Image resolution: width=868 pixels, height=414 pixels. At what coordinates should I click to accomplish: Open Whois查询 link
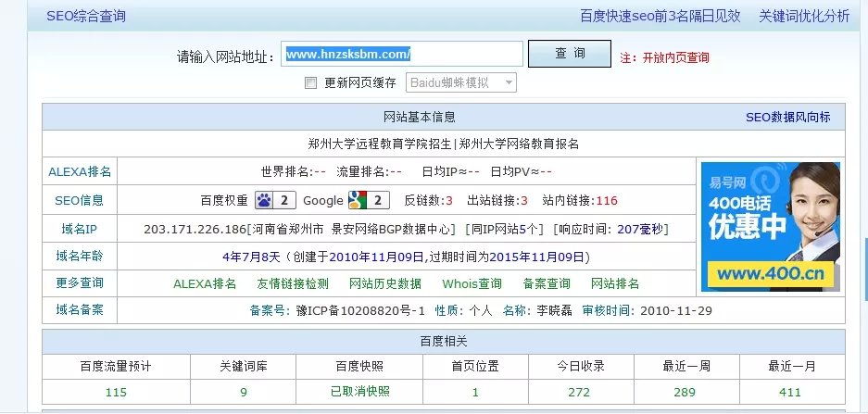pos(472,283)
